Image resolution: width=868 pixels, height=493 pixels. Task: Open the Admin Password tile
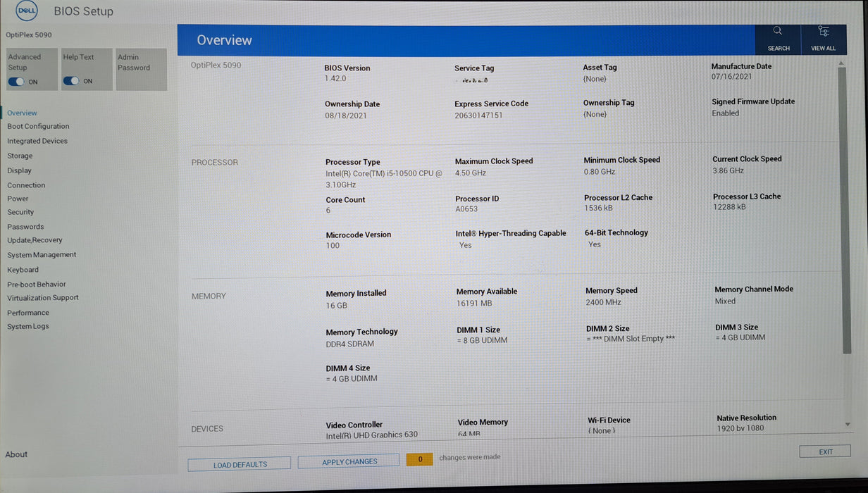142,69
